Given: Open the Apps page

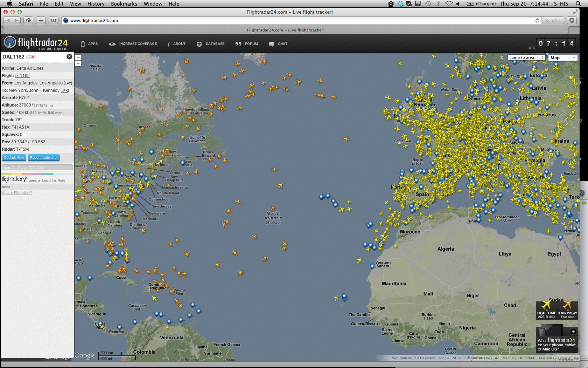Looking at the screenshot, I should click(x=89, y=44).
